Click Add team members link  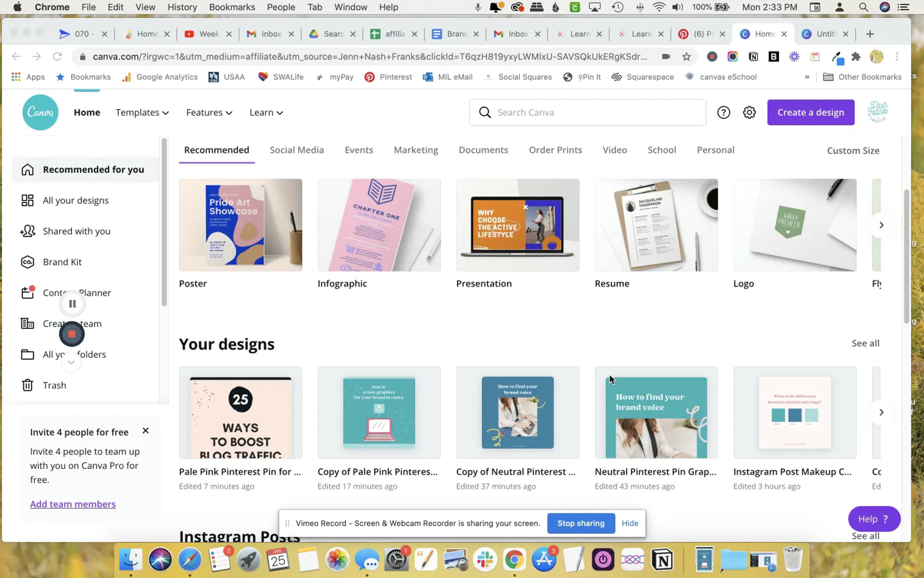73,504
